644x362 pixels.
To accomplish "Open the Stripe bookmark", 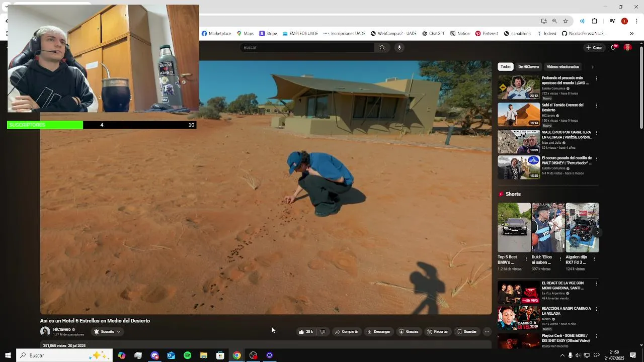I will click(x=268, y=34).
